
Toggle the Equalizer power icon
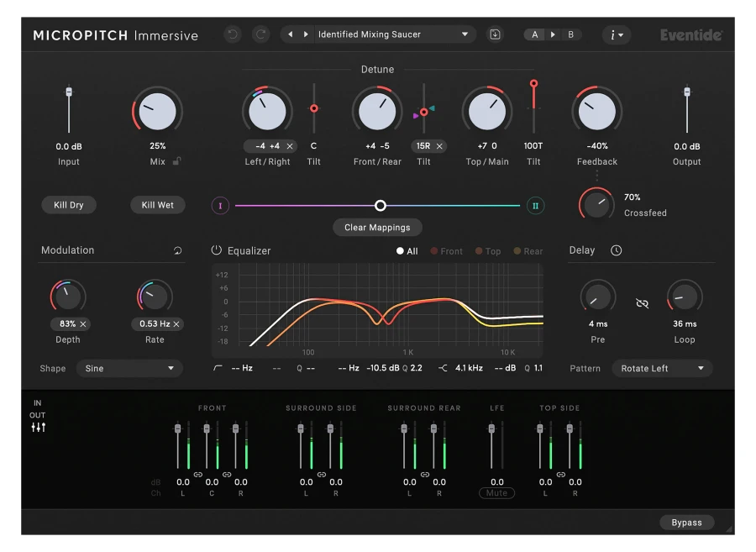click(217, 250)
